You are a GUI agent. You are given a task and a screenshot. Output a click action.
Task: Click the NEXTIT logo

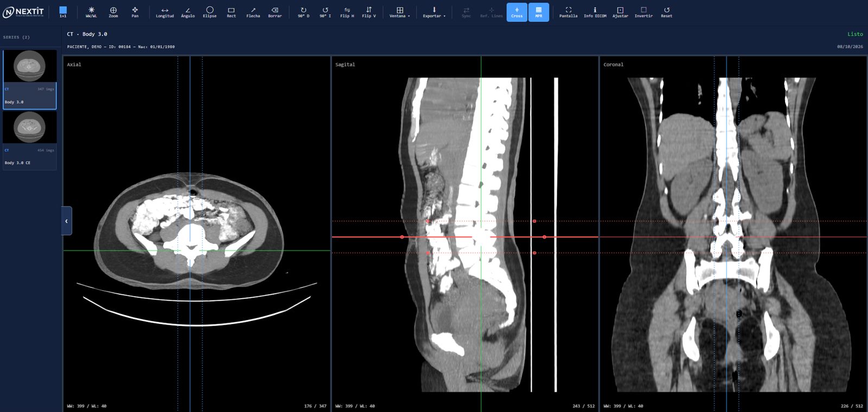click(x=24, y=12)
